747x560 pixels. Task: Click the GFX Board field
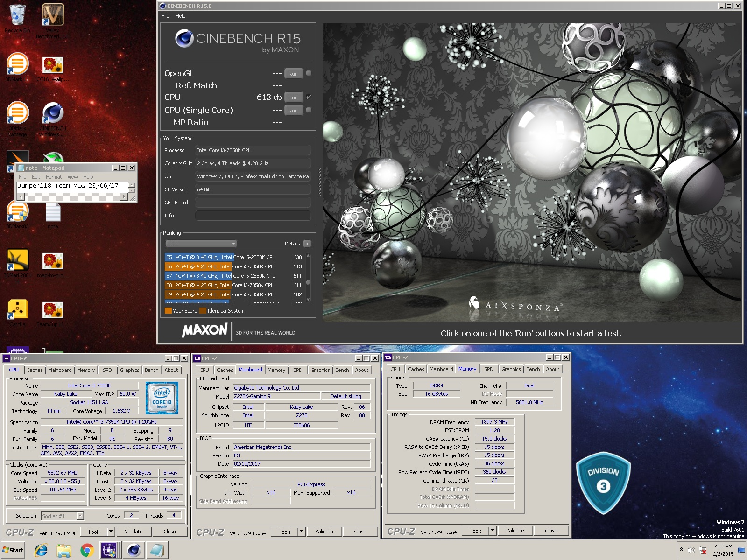[253, 203]
